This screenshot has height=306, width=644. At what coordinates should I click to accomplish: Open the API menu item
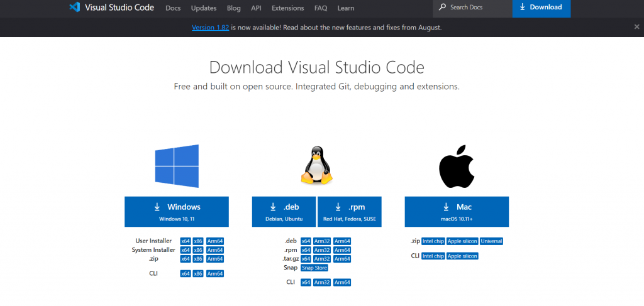pos(257,8)
